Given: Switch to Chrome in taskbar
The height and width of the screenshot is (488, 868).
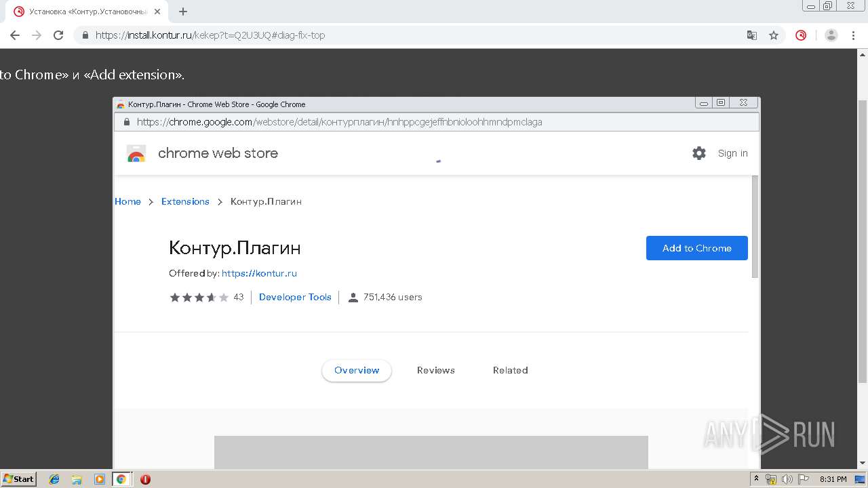Looking at the screenshot, I should (121, 479).
